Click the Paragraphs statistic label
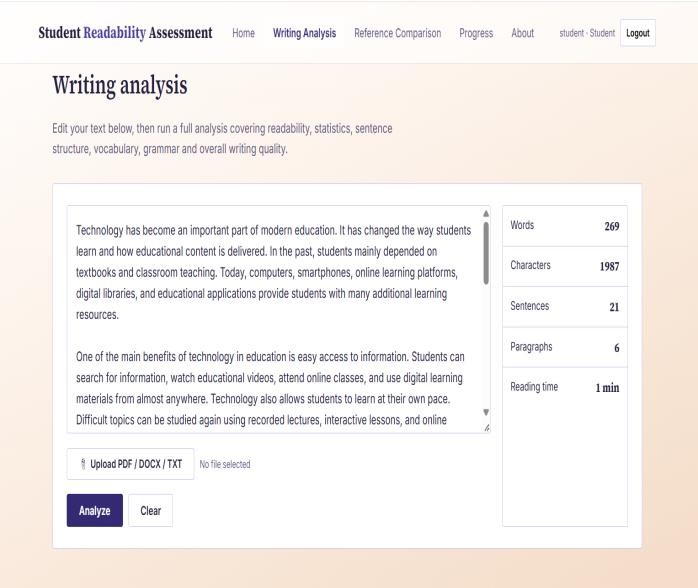The width and height of the screenshot is (698, 588). tap(531, 347)
